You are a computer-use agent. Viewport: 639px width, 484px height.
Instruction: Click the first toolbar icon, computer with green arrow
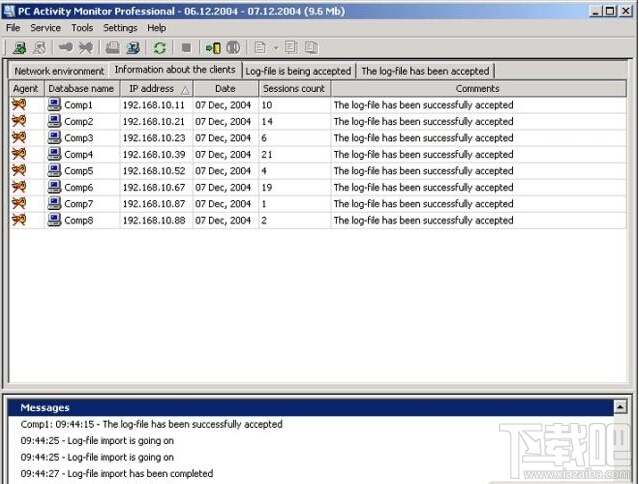19,48
